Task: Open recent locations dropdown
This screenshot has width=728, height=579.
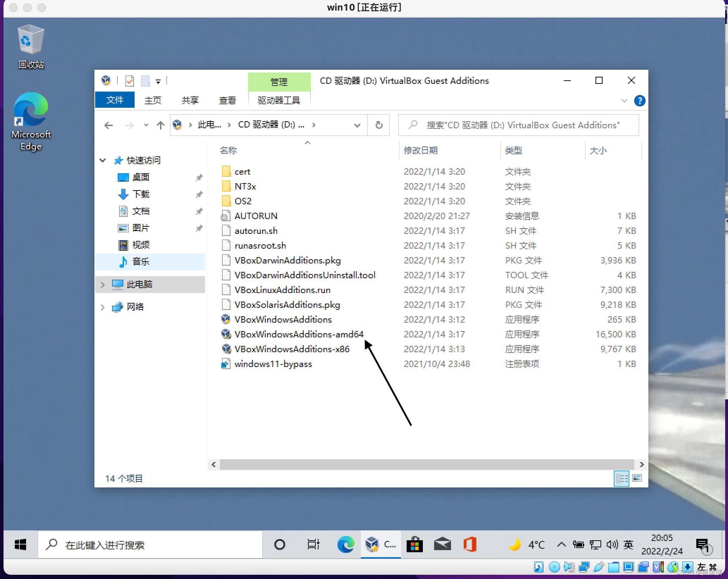Action: click(x=146, y=125)
